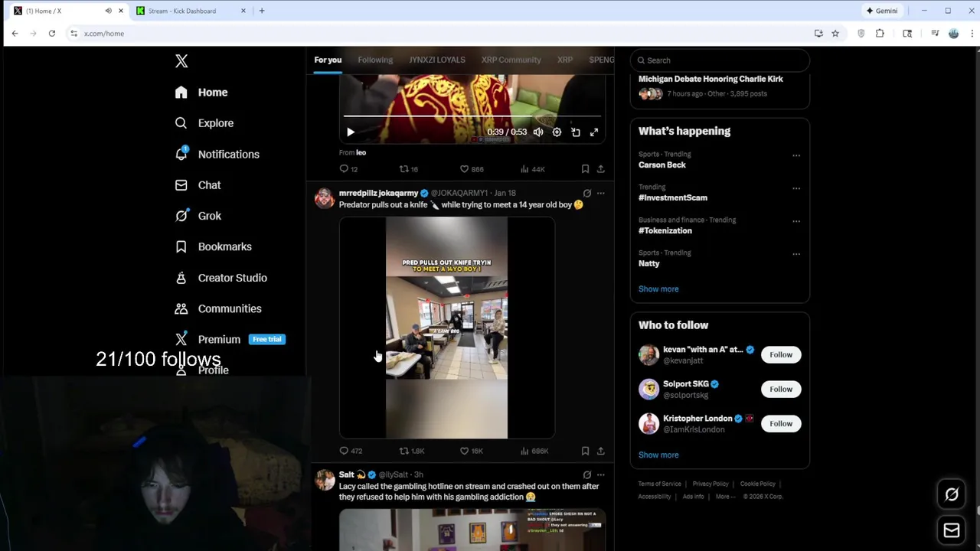The width and height of the screenshot is (980, 551).
Task: Reload the page in Chrome
Action: (x=51, y=34)
